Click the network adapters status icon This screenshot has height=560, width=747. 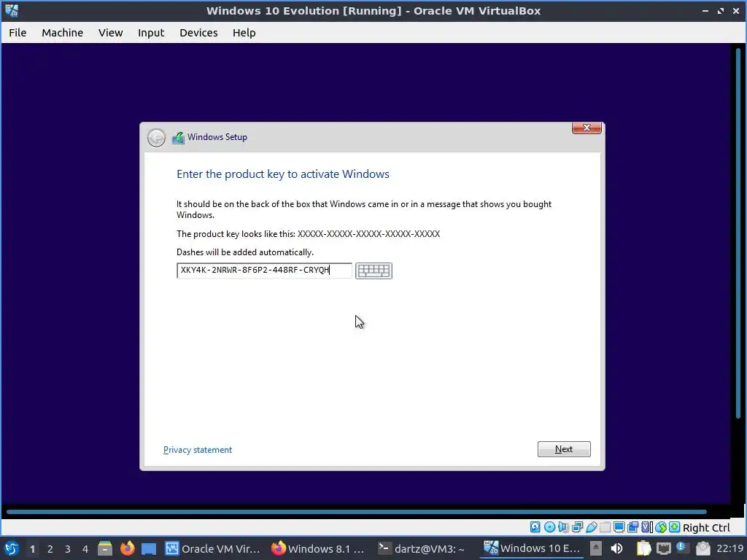(x=578, y=526)
